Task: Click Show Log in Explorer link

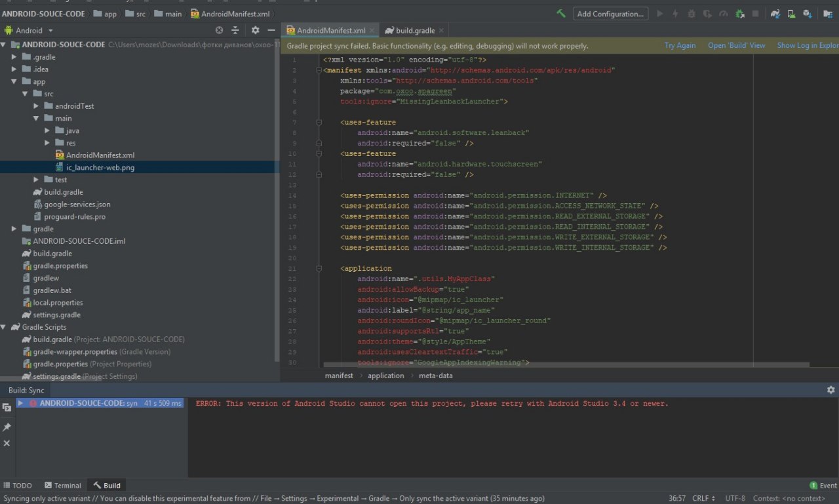Action: [x=808, y=46]
